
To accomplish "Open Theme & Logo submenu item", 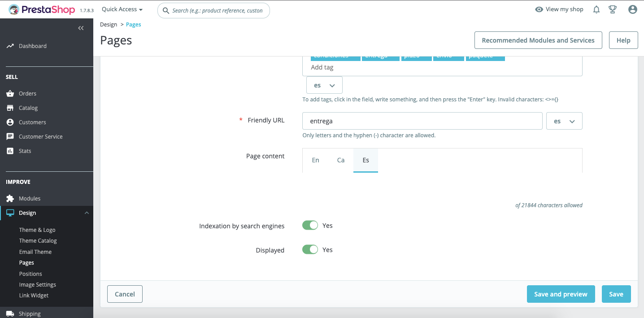I will pos(37,230).
